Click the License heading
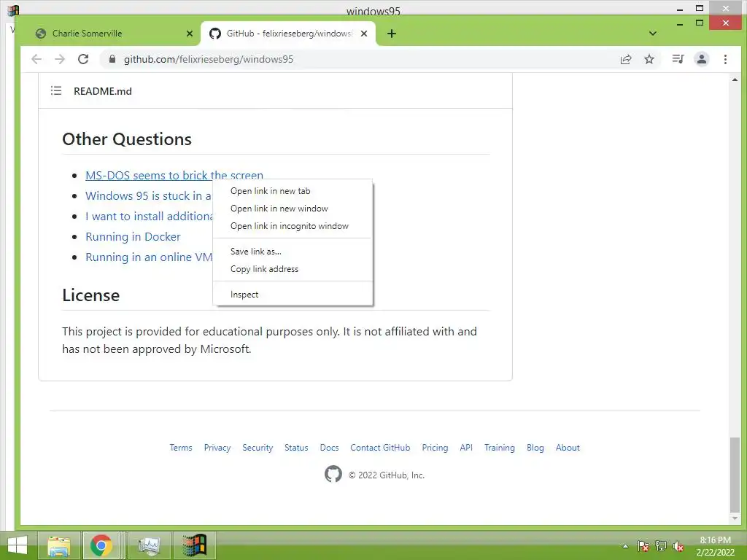The height and width of the screenshot is (560, 747). click(x=91, y=295)
